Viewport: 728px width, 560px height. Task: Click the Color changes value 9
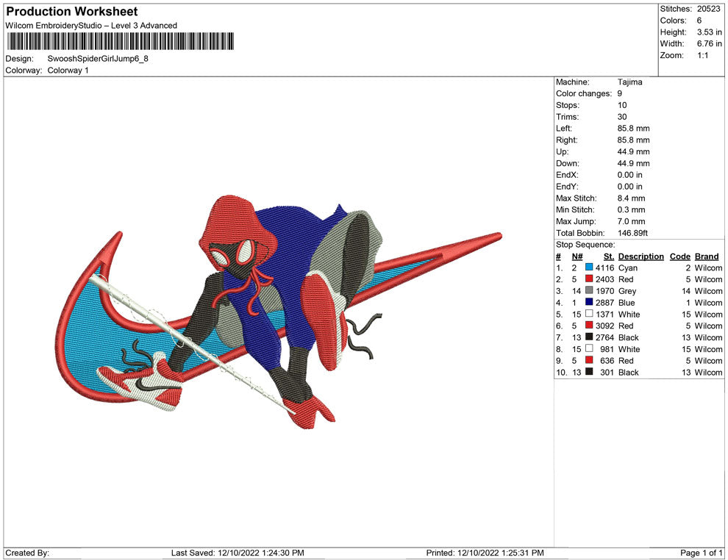point(620,94)
